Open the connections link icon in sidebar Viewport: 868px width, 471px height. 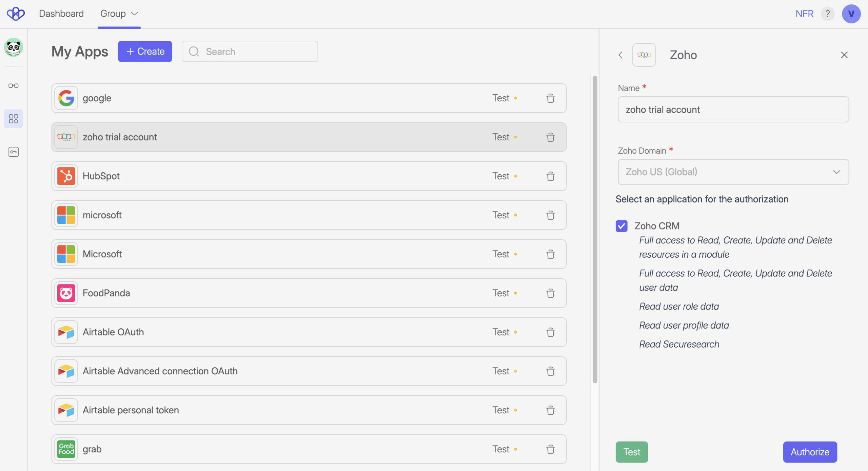tap(14, 86)
